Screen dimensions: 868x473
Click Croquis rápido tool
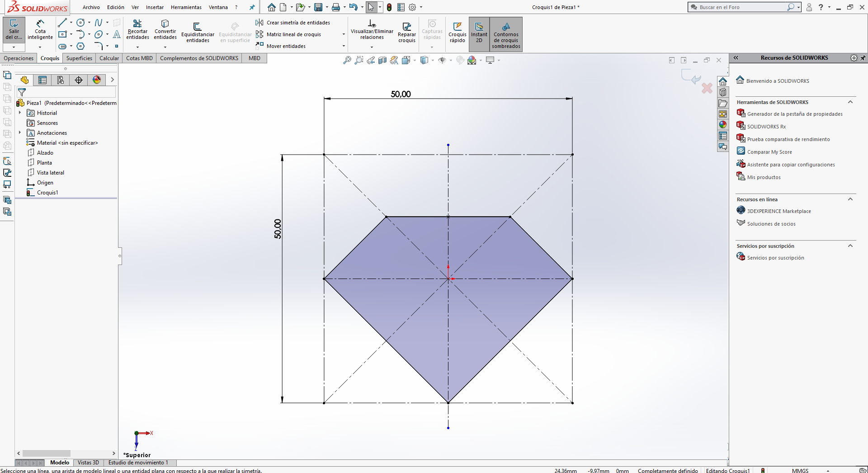click(x=458, y=33)
